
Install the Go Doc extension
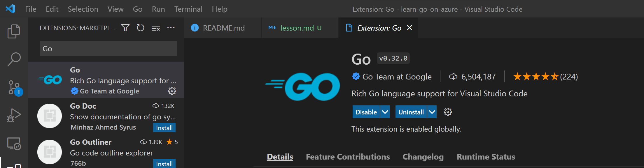point(164,128)
